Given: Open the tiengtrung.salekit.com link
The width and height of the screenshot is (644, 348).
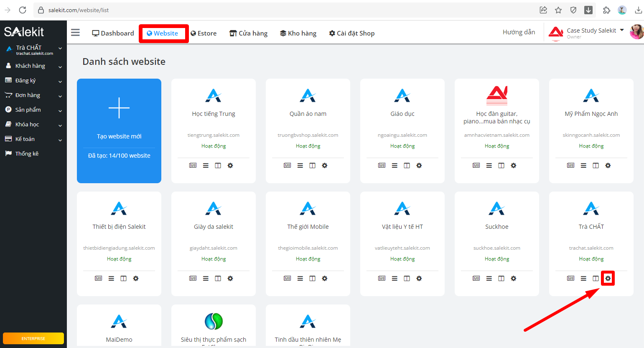Looking at the screenshot, I should pyautogui.click(x=214, y=135).
